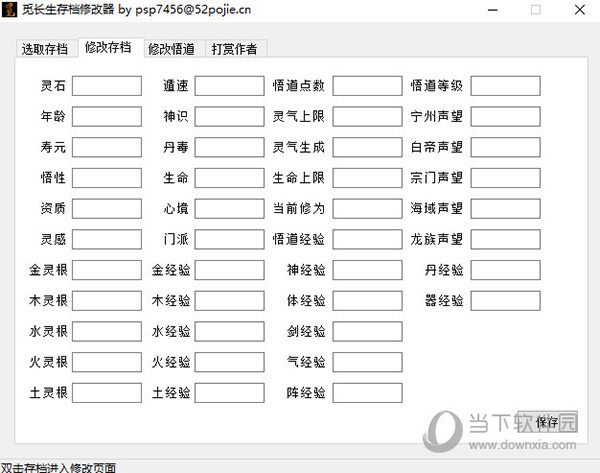The width and height of the screenshot is (600, 473).
Task: Focus the 灵感 text field
Action: click(107, 239)
